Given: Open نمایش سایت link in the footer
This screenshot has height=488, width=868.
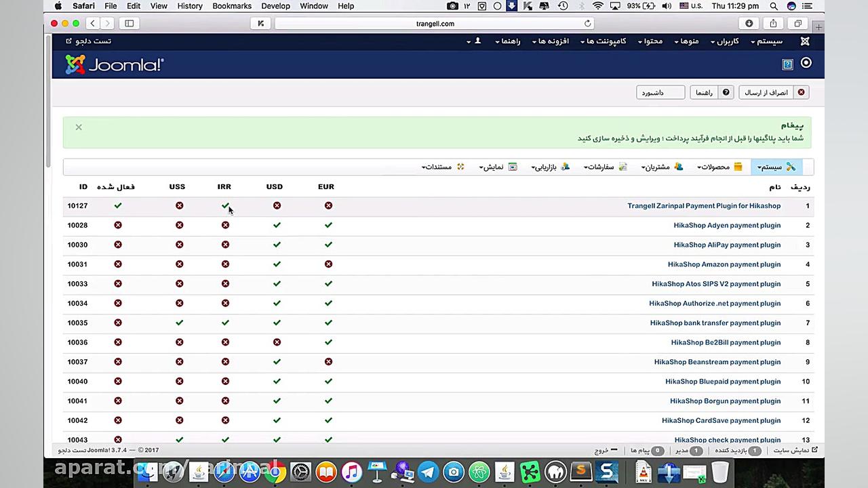Looking at the screenshot, I should (x=796, y=450).
